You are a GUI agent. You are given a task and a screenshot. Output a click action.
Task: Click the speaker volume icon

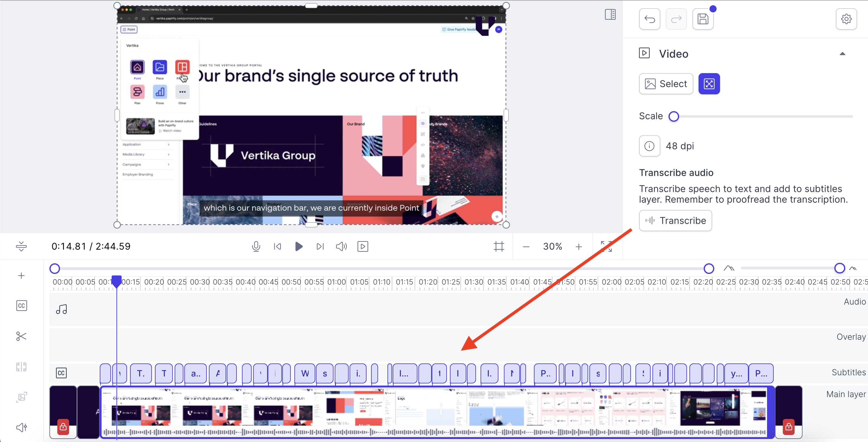pos(341,246)
